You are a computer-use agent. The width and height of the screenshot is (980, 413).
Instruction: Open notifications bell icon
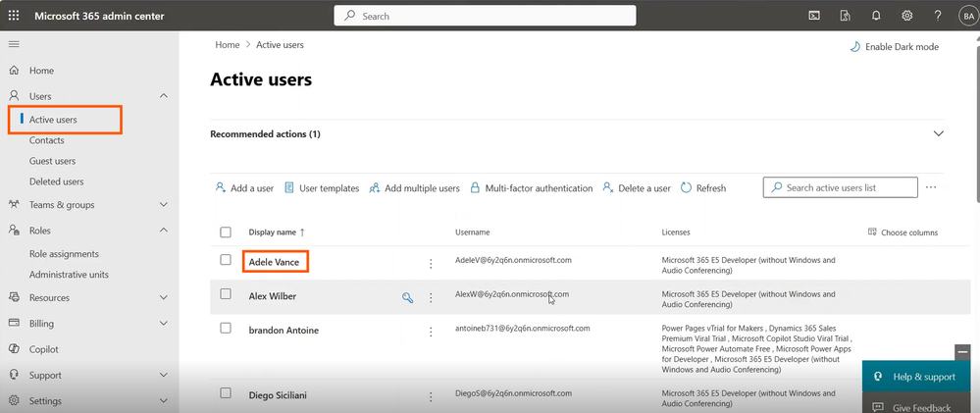(876, 16)
